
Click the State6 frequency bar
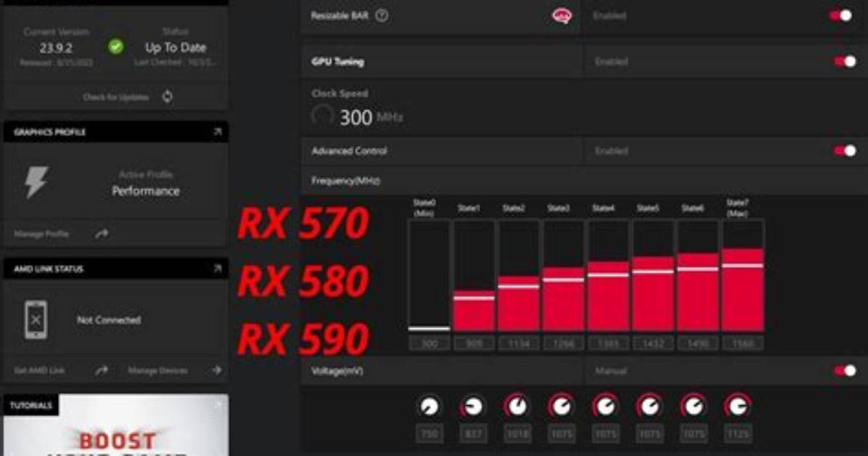(698, 275)
